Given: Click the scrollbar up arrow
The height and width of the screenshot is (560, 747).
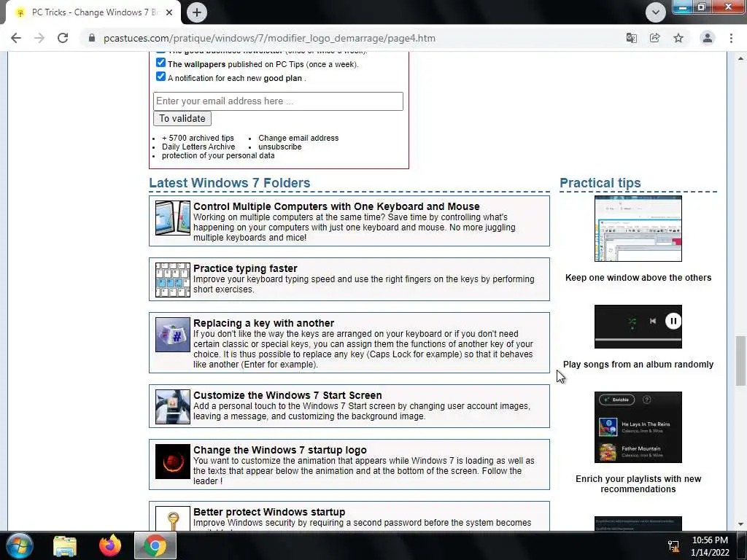Looking at the screenshot, I should tap(740, 58).
